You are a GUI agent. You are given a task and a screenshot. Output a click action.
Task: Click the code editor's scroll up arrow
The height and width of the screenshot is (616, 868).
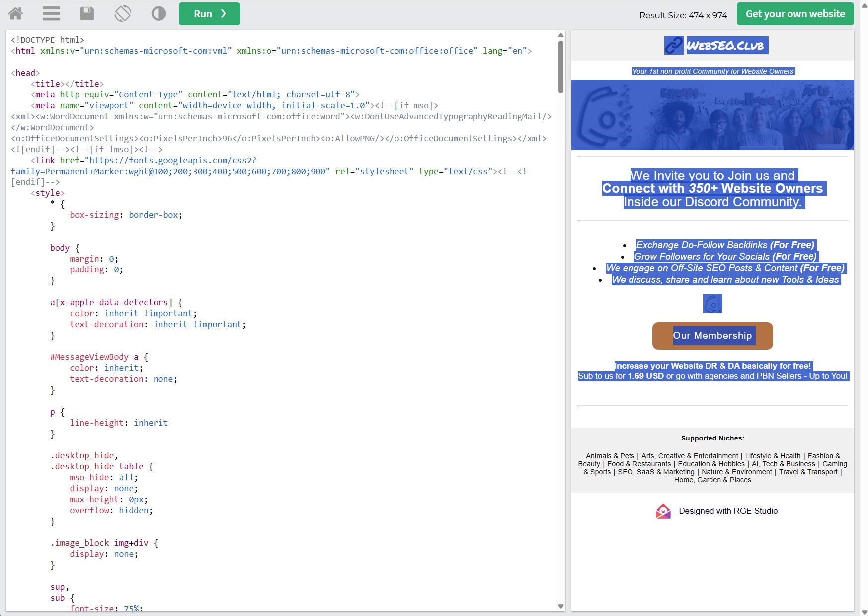tap(560, 35)
